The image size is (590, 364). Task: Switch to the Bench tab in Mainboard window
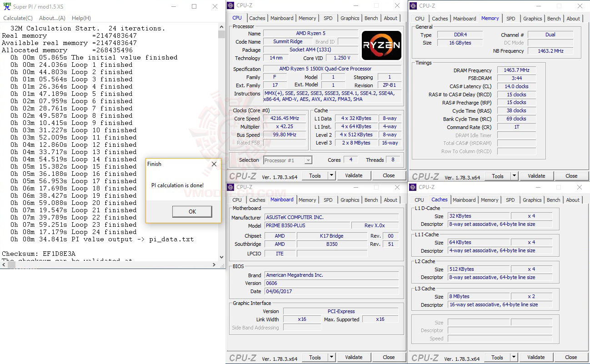pyautogui.click(x=371, y=199)
